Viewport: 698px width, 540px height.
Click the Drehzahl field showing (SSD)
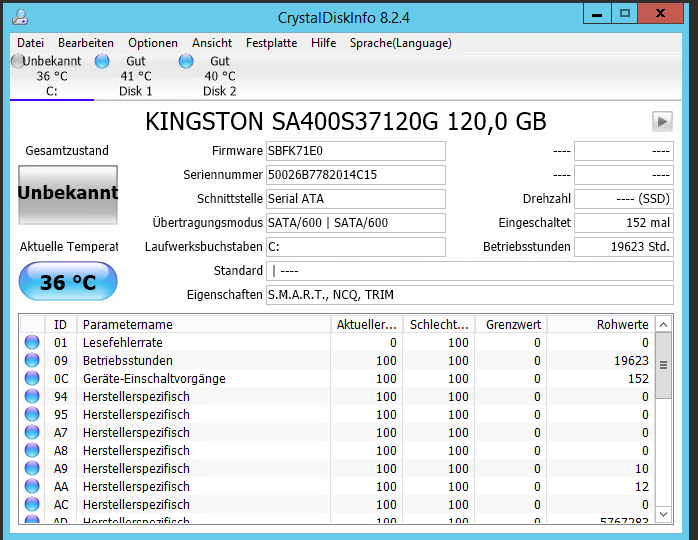[x=624, y=199]
